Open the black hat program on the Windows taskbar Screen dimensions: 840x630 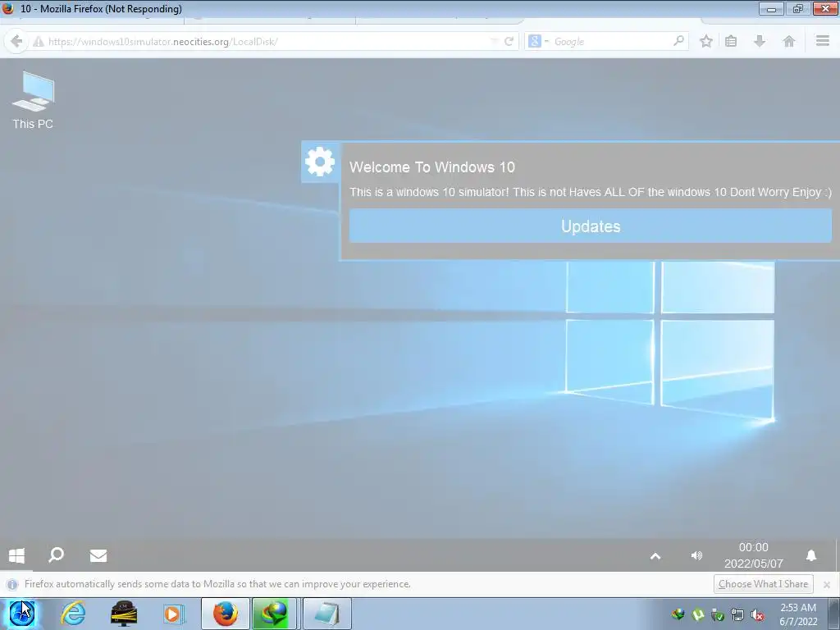(x=124, y=614)
